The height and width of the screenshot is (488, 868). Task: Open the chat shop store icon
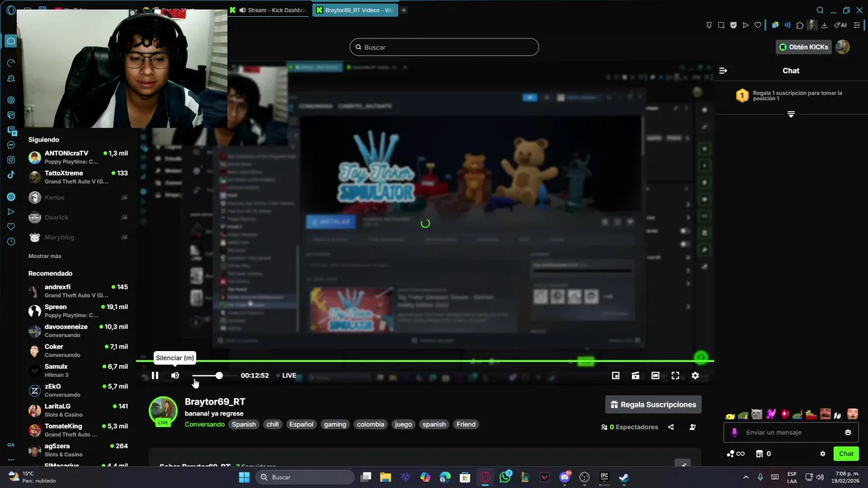[759, 453]
